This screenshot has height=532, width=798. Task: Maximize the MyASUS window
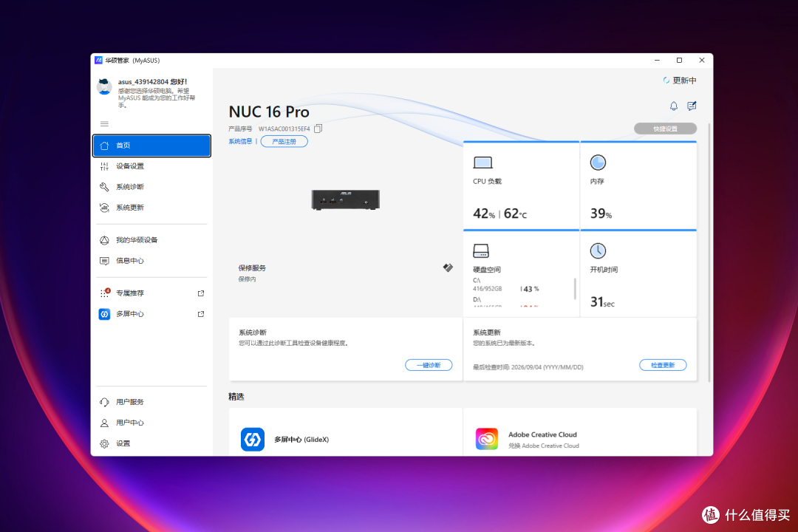(x=679, y=60)
